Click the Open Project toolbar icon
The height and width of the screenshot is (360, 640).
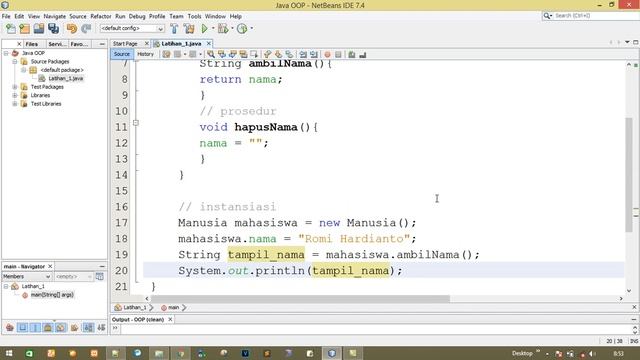(39, 29)
